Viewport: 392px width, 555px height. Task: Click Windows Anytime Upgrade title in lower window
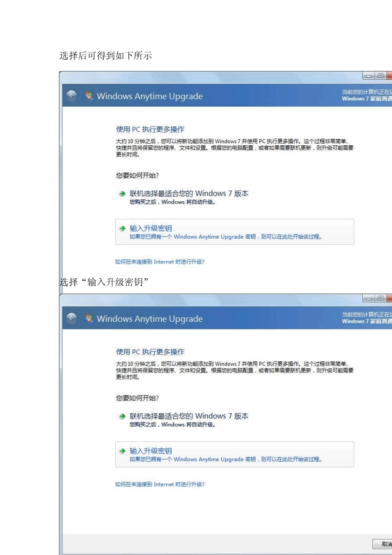[x=150, y=319]
